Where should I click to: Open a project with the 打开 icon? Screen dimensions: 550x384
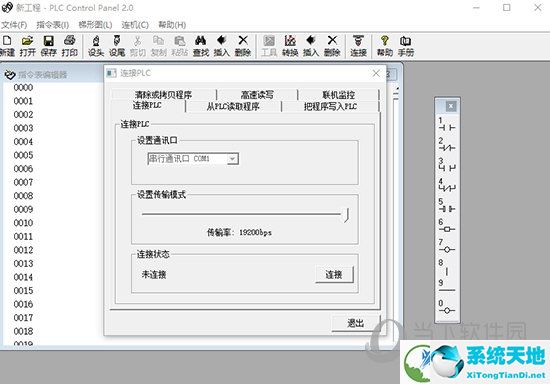click(27, 46)
